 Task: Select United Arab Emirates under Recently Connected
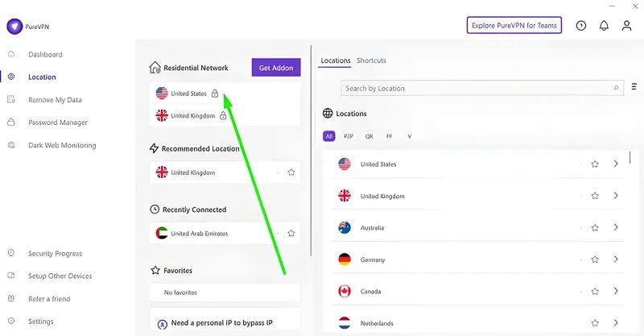pyautogui.click(x=225, y=233)
